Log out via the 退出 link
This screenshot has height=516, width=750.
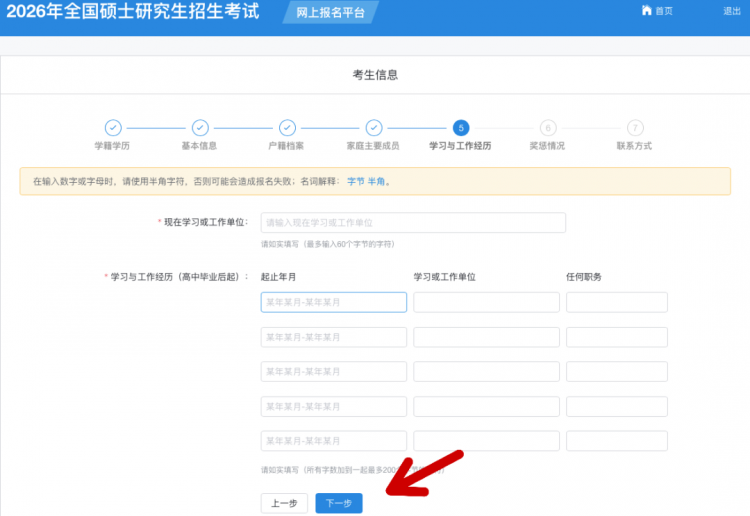732,11
